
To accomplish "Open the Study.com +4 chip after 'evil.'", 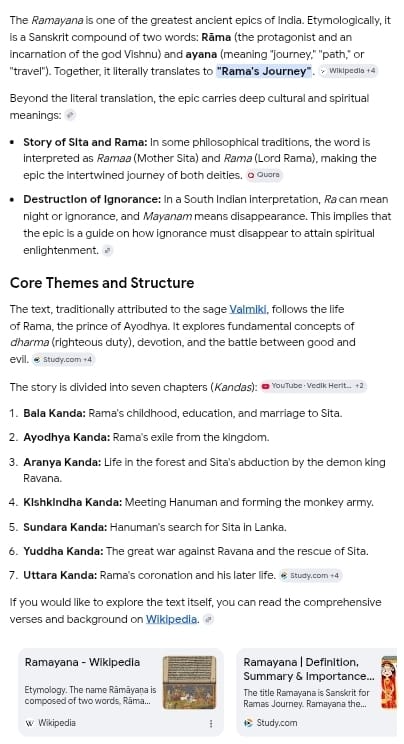I will 63,360.
